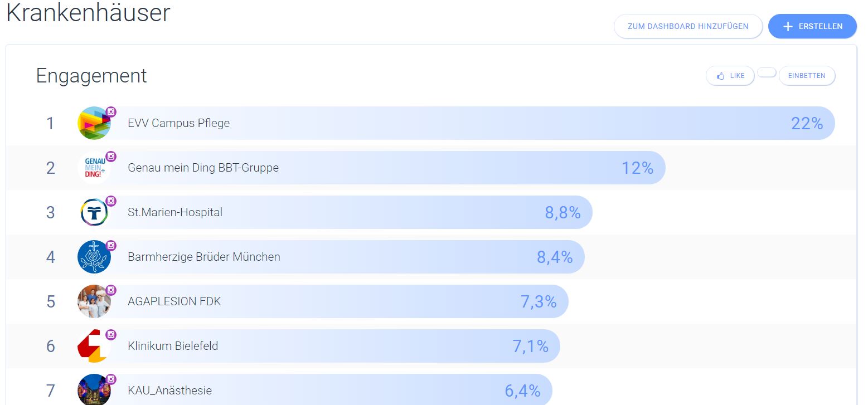Open the KAU_Anästhesie profile picture

click(94, 389)
